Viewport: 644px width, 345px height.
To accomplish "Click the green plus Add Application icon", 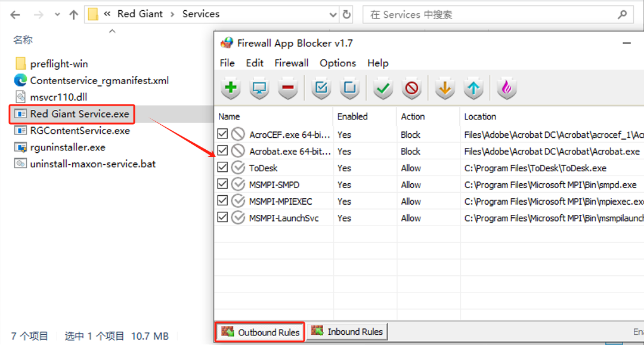I will click(231, 88).
